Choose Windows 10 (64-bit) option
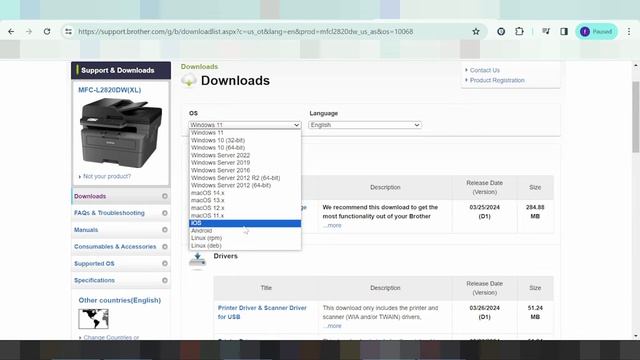640x360 pixels. tap(245, 148)
